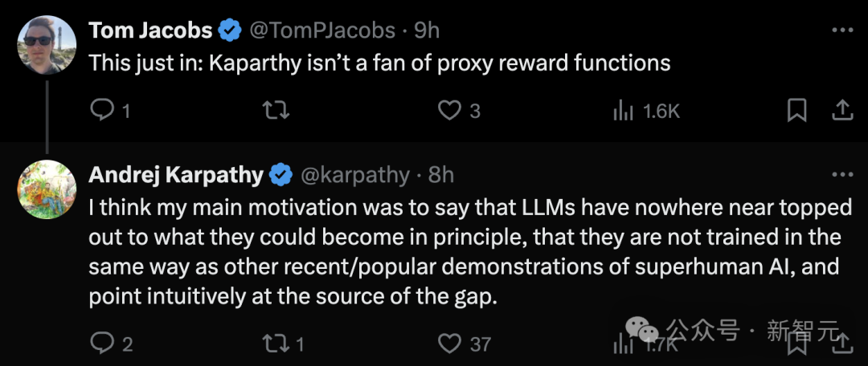The width and height of the screenshot is (868, 366).
Task: Retweet Andrej Karpathy's reply
Action: coord(276,344)
